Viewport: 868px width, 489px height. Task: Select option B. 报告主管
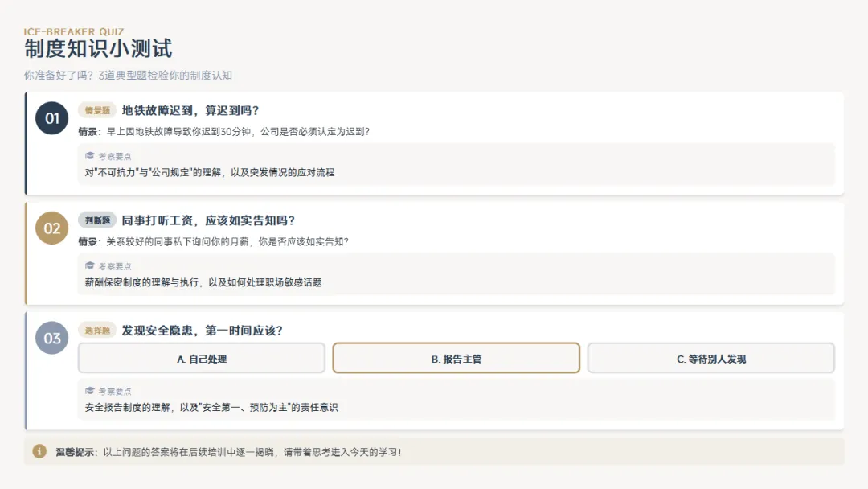click(456, 359)
